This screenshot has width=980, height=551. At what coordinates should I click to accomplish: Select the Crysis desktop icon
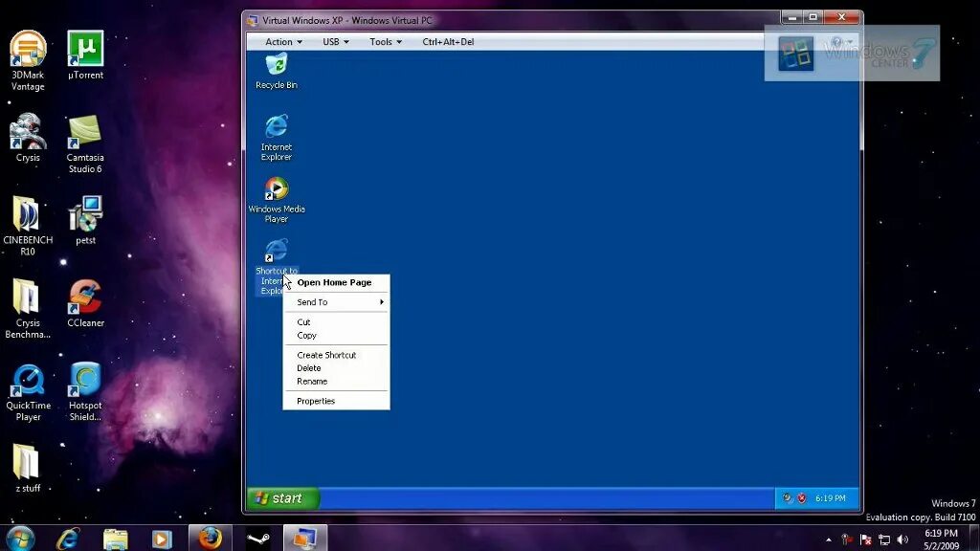pyautogui.click(x=28, y=138)
